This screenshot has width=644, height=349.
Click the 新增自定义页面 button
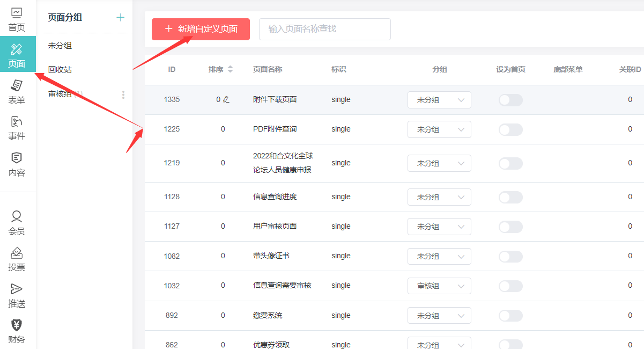pyautogui.click(x=201, y=29)
